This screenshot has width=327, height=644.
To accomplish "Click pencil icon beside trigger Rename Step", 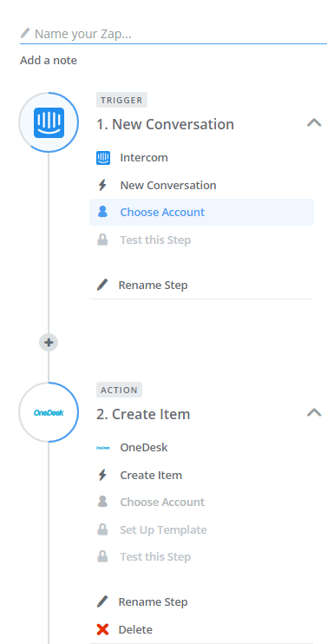I will [102, 285].
